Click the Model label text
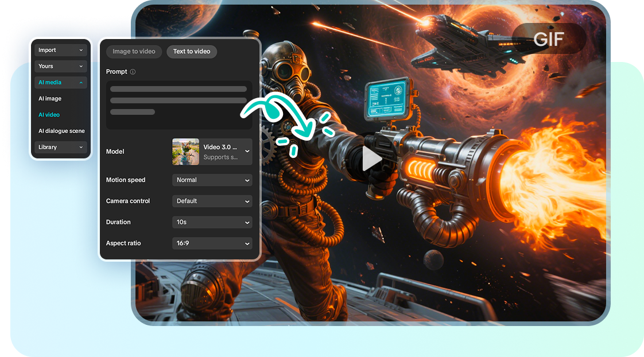Screen dimensions: 644x357 click(115, 152)
